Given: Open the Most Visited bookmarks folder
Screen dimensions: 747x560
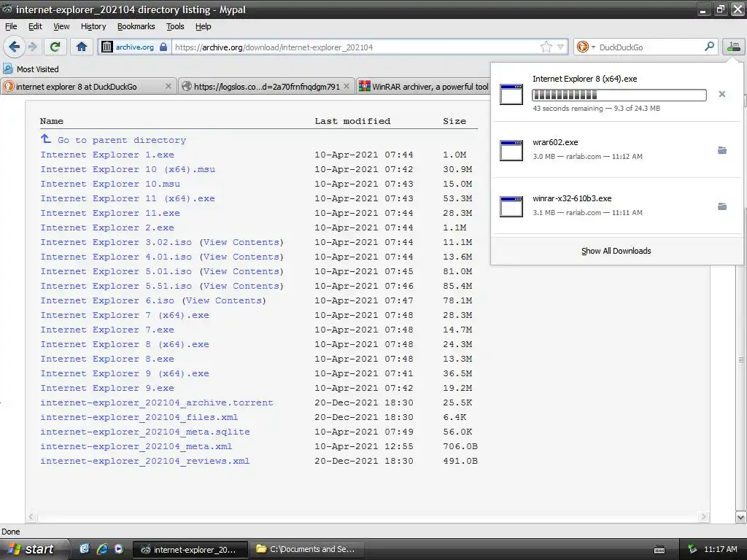Looking at the screenshot, I should 31,69.
